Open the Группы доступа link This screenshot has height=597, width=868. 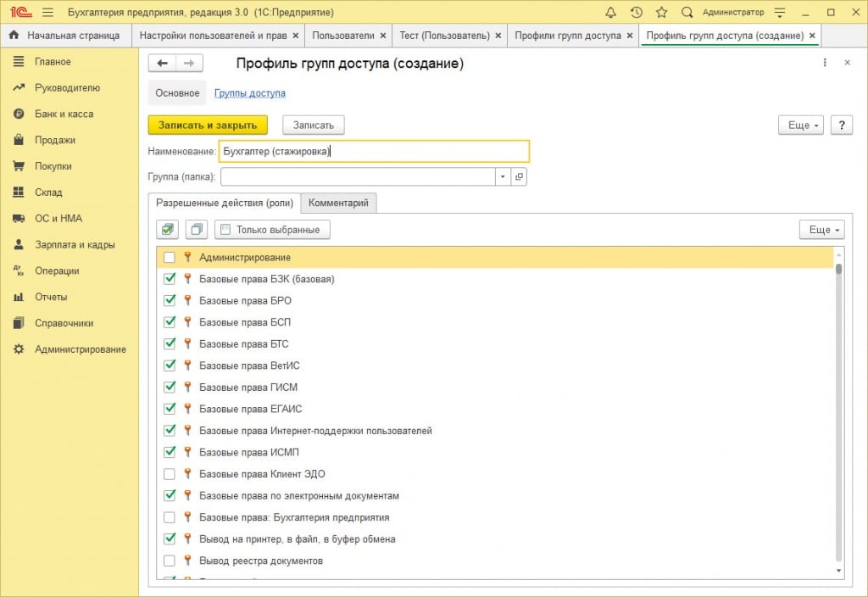(249, 93)
